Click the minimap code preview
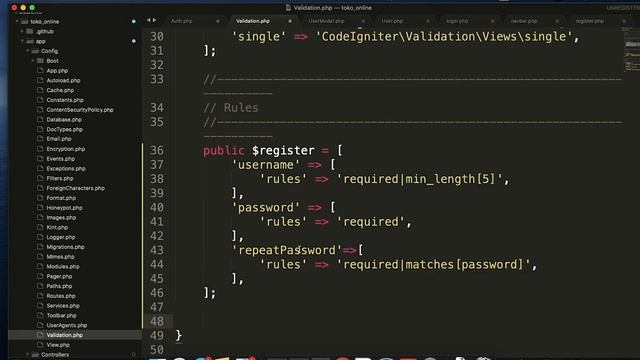Viewport: 640px width, 360px height. tap(631, 51)
